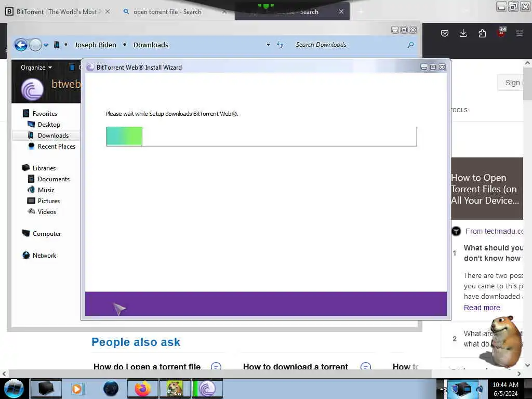Click the Downloads breadcrumb in address bar
532x399 pixels.
(x=151, y=45)
